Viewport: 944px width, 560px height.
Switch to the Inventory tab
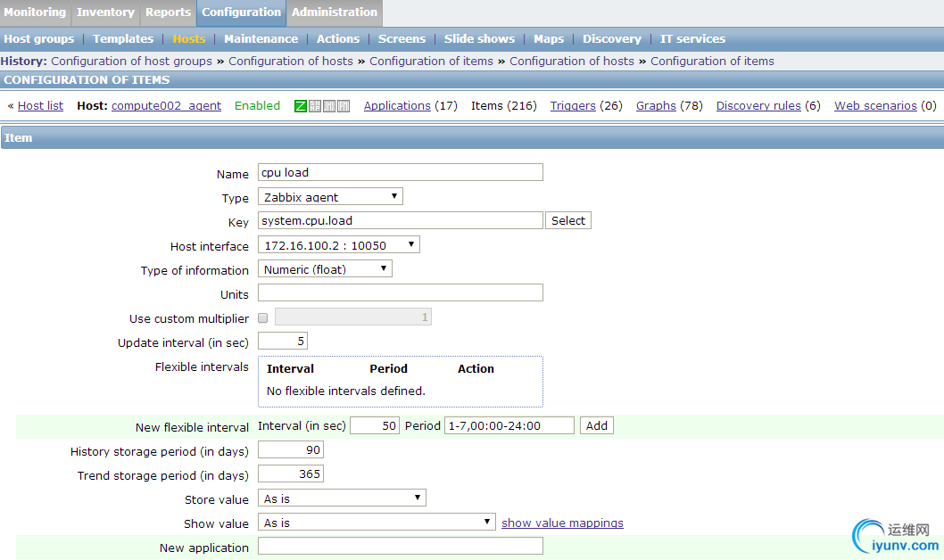click(105, 12)
